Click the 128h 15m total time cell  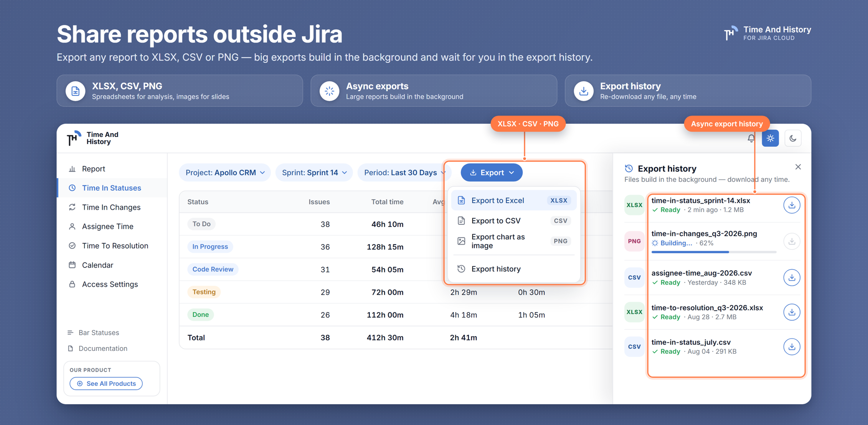point(385,247)
